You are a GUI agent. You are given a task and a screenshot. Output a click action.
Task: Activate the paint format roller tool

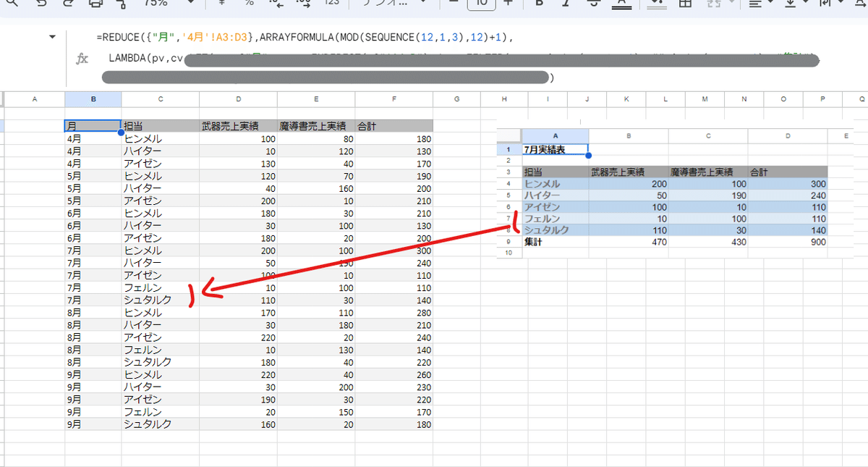[120, 4]
